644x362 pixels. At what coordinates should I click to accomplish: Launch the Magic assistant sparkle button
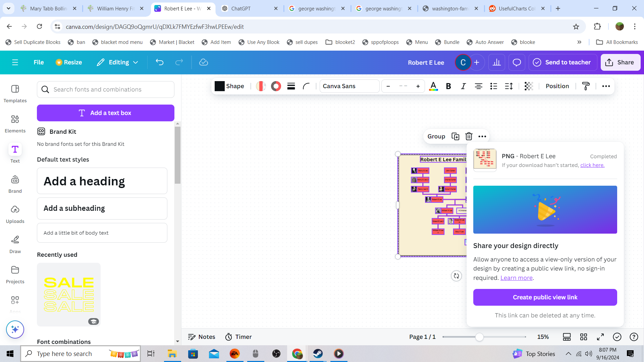pyautogui.click(x=15, y=329)
